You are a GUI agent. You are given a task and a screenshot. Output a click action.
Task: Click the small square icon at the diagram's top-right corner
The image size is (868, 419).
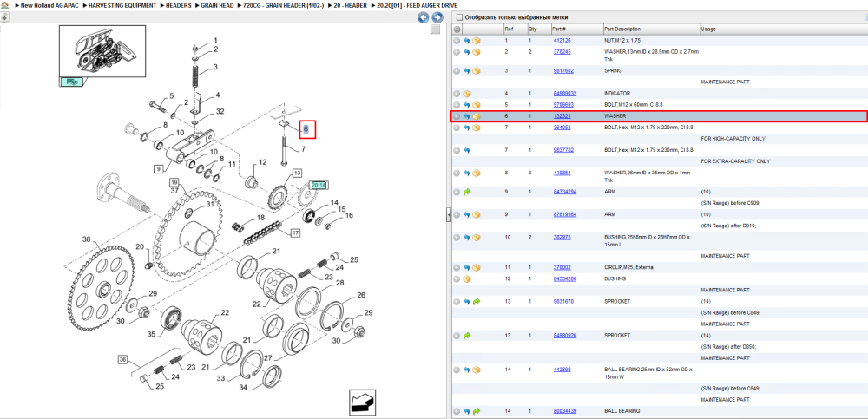[x=436, y=29]
